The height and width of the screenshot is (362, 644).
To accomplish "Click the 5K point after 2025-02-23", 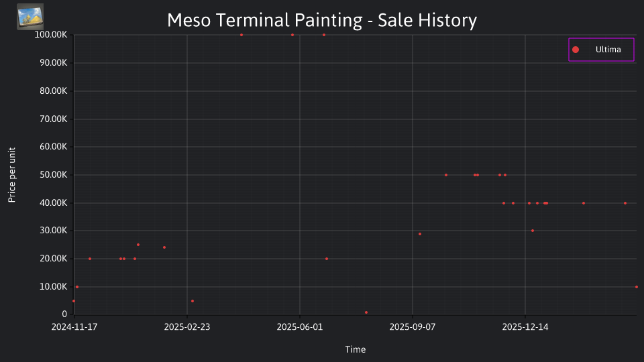I will tap(193, 301).
